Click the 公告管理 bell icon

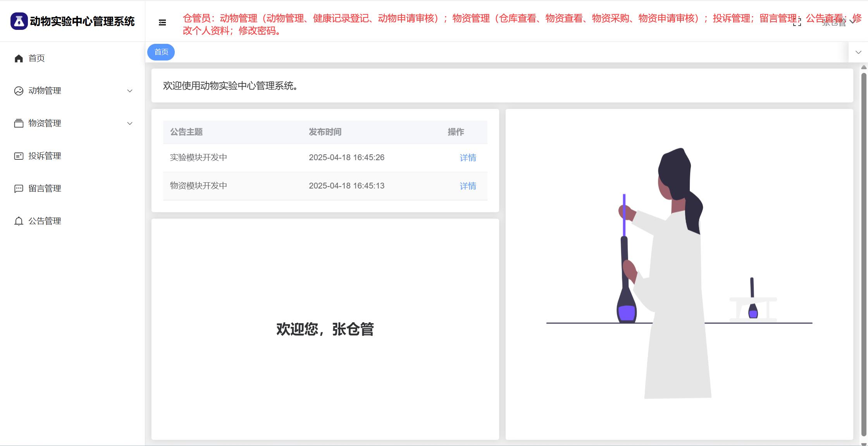[19, 221]
